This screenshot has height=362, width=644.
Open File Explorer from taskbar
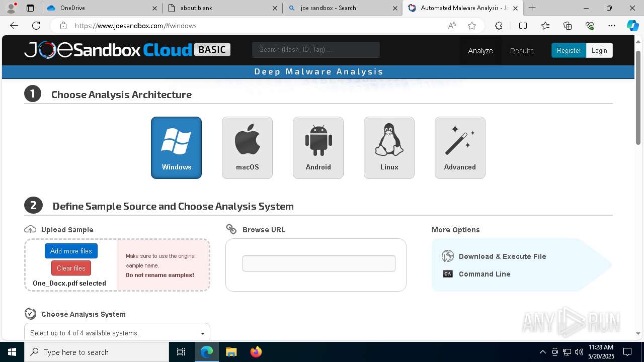coord(231,352)
